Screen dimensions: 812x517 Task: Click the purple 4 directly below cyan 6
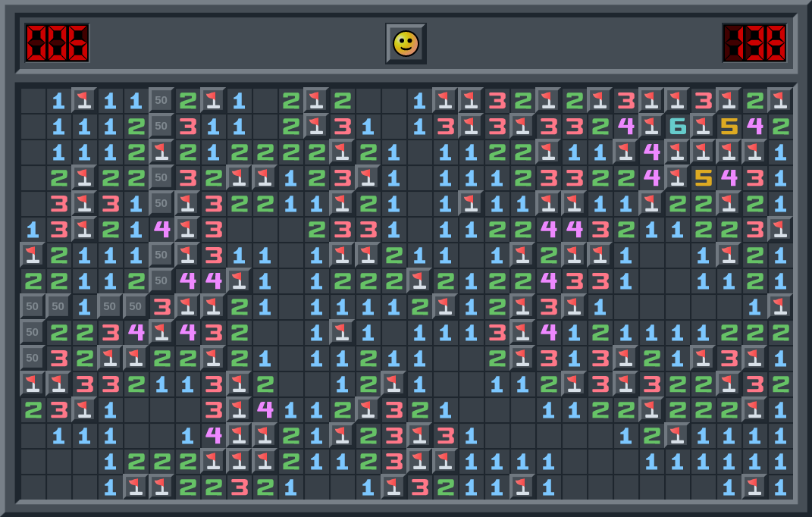[x=651, y=152]
